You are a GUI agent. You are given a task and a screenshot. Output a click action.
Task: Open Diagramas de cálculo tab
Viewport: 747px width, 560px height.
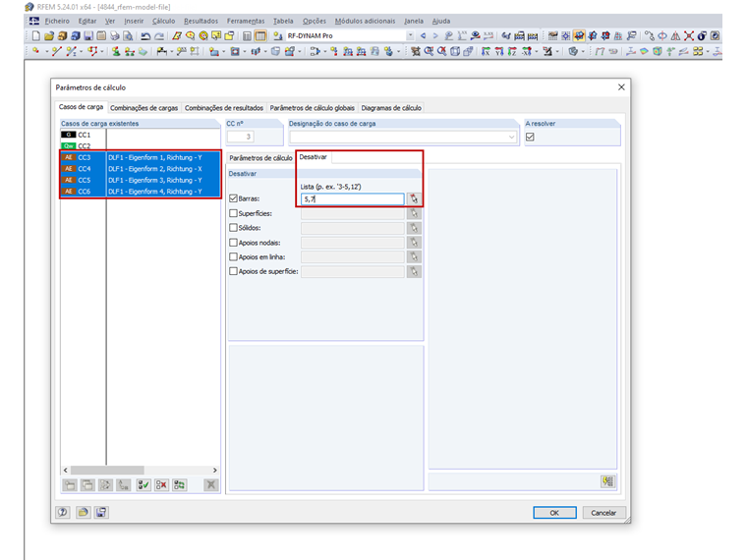click(391, 108)
